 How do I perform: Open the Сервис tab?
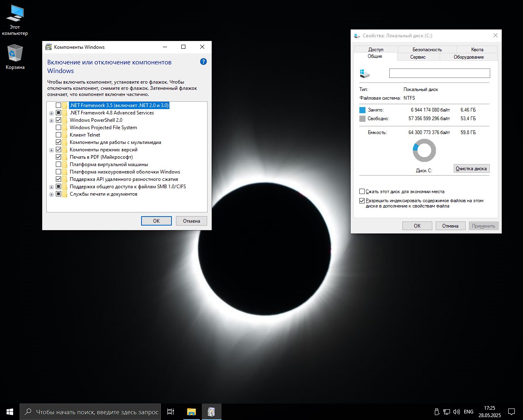pyautogui.click(x=418, y=57)
